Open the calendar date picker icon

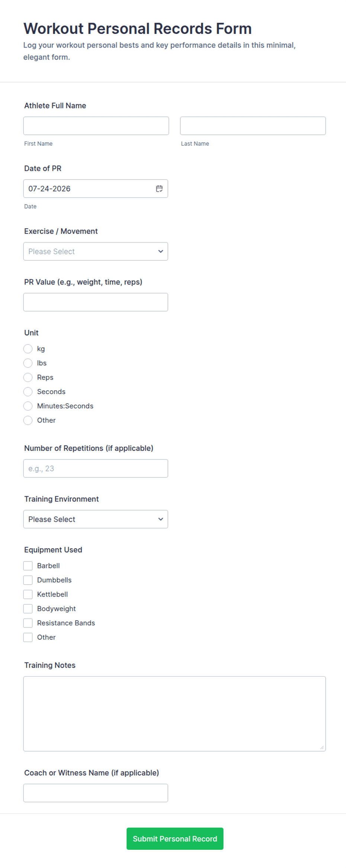tap(159, 189)
